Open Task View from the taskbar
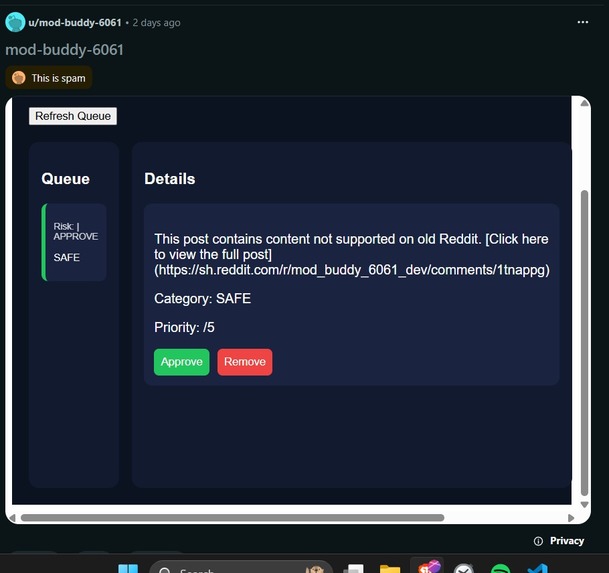Screen dimensions: 609x573 click(354, 569)
